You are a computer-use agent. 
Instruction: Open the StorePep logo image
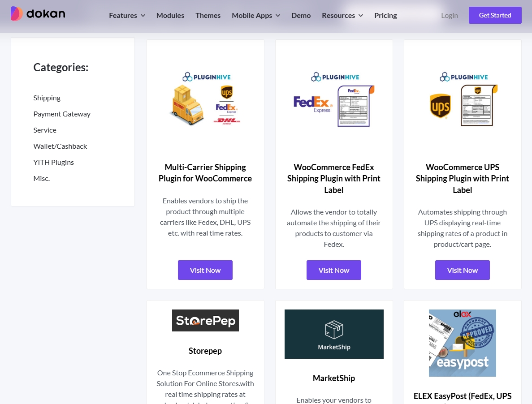tap(205, 320)
